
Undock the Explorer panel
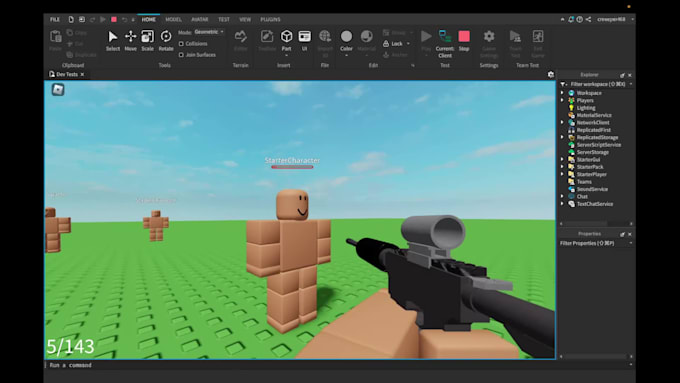(x=622, y=75)
